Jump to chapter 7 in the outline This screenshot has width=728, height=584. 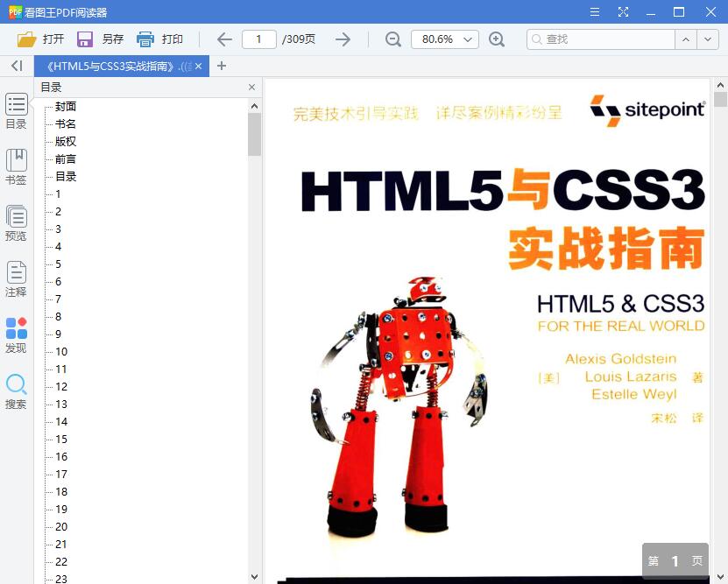(x=58, y=299)
